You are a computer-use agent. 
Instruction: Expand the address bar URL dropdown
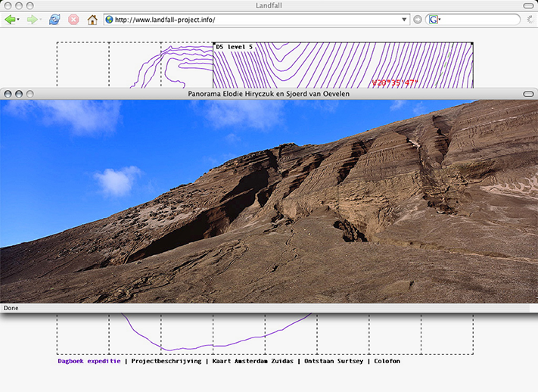pyautogui.click(x=404, y=20)
